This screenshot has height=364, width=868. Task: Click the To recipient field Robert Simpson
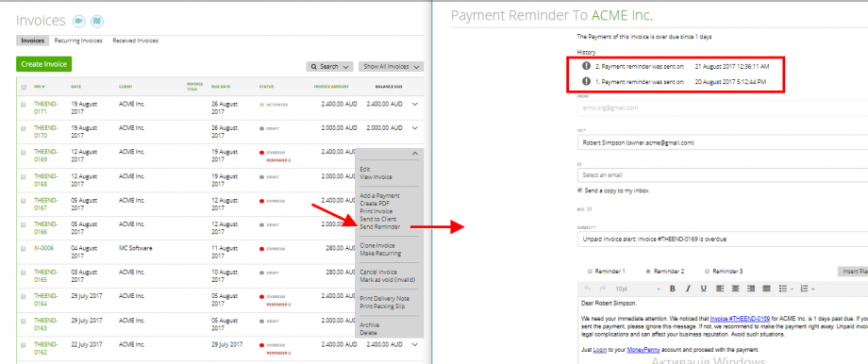pos(722,142)
